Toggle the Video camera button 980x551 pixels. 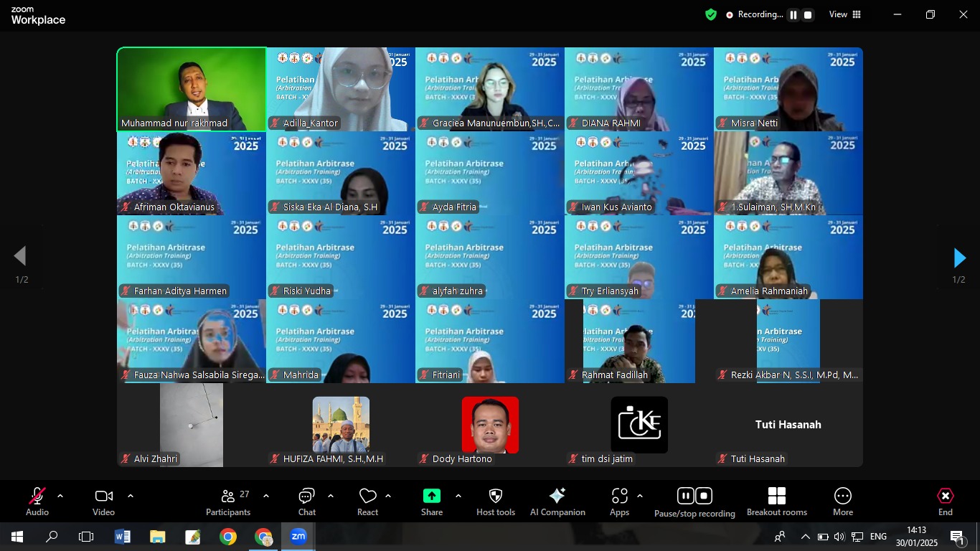pyautogui.click(x=103, y=501)
